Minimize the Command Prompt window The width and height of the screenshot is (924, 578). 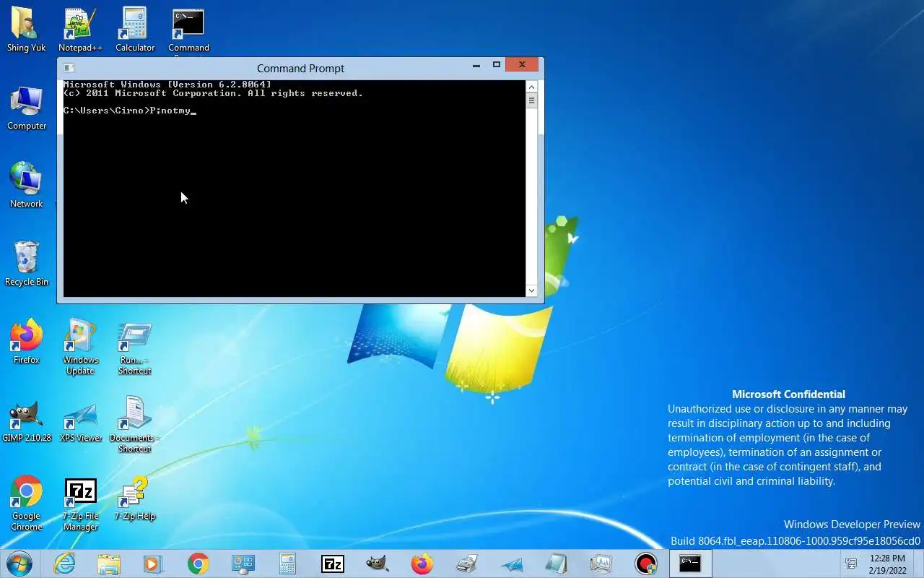(476, 66)
